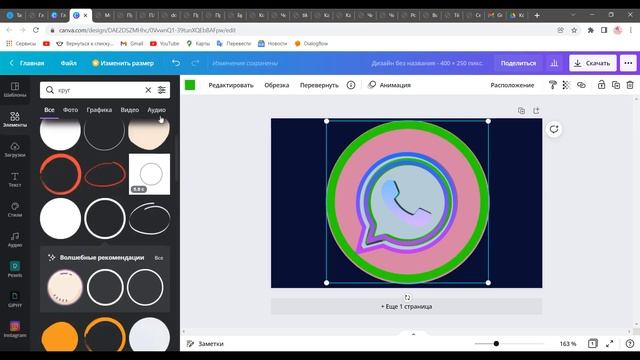Open the Audio sidebar panel
Viewport: 640px width, 360px height.
[15, 240]
